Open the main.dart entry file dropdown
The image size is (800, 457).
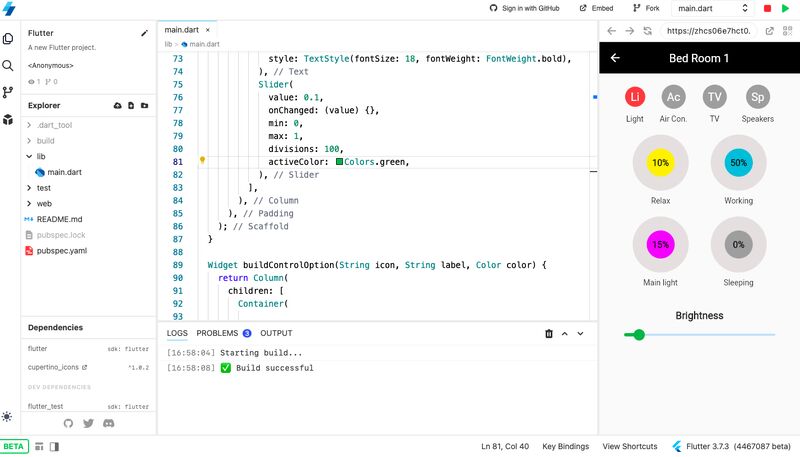[x=713, y=8]
